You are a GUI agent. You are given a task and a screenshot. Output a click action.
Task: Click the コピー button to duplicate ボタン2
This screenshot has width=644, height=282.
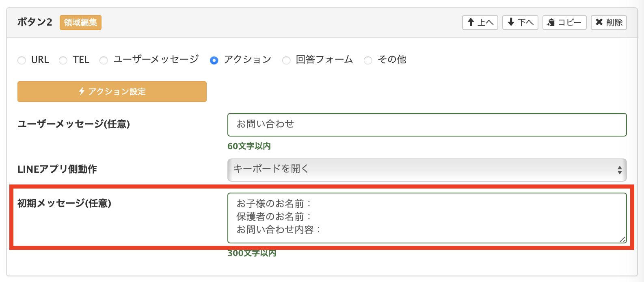click(x=564, y=22)
